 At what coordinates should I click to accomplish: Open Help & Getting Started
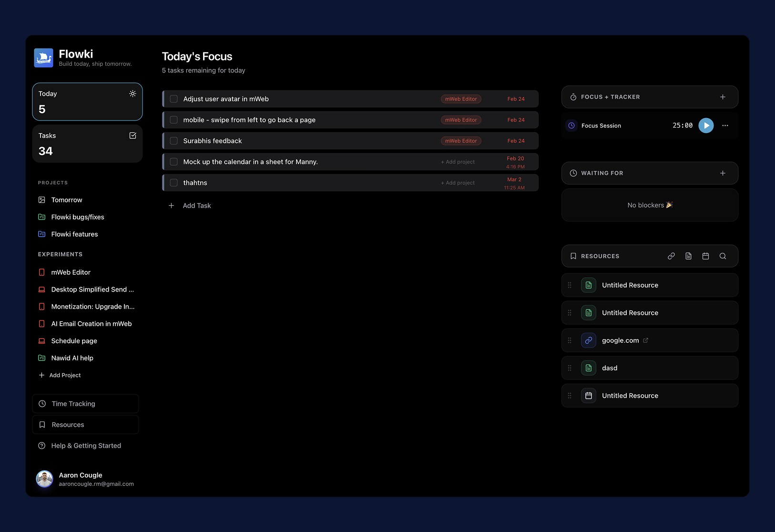click(x=86, y=446)
